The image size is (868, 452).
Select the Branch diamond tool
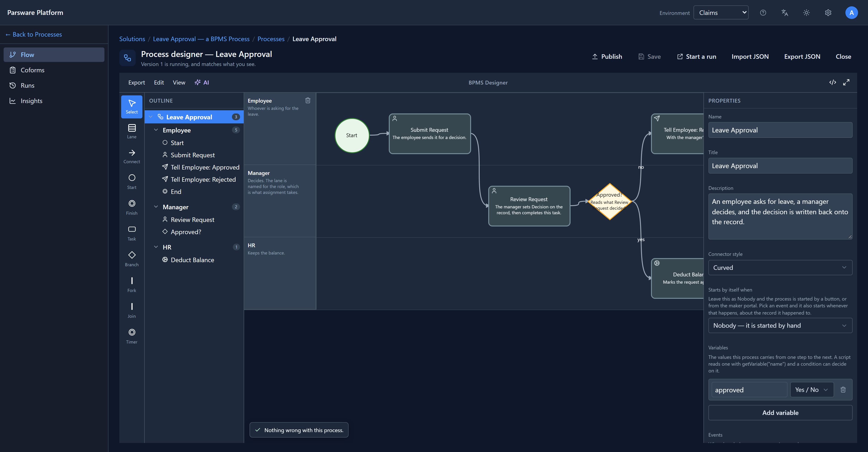[131, 259]
